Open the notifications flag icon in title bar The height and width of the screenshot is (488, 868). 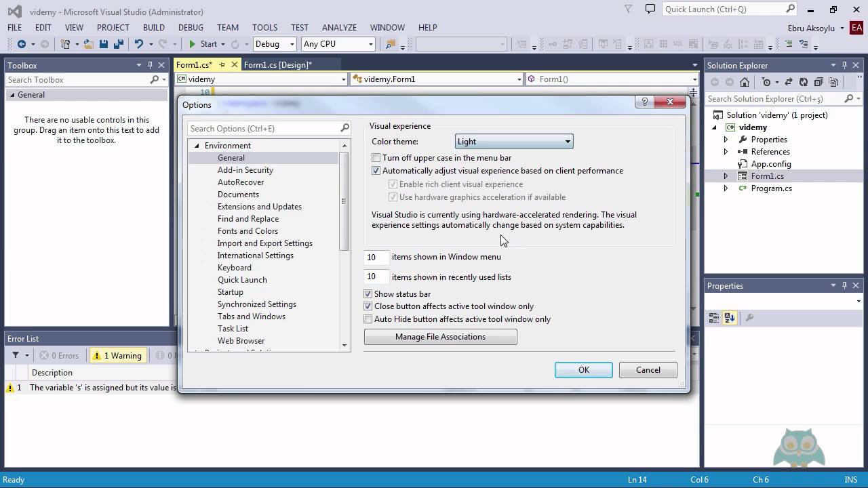click(629, 9)
